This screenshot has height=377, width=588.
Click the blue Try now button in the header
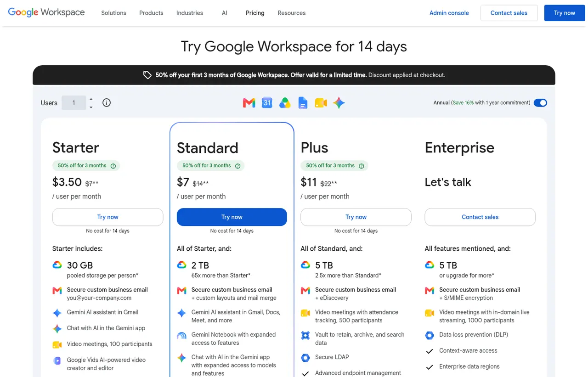click(565, 13)
